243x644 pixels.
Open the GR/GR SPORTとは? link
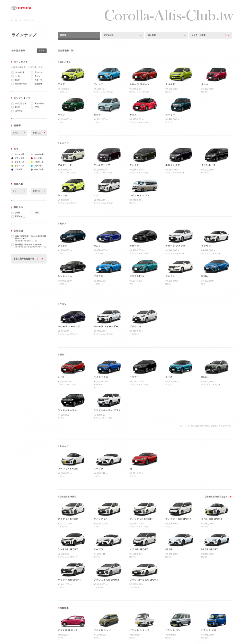(x=218, y=497)
